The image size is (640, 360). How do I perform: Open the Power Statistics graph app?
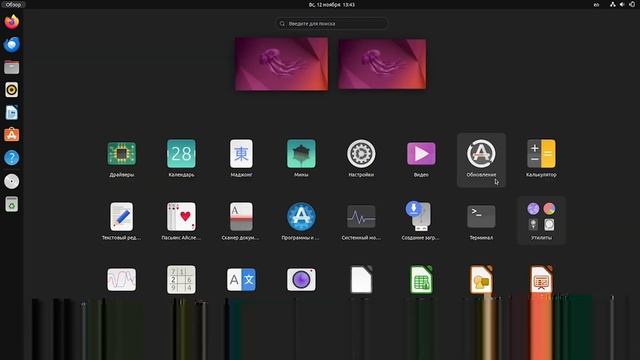tap(122, 280)
